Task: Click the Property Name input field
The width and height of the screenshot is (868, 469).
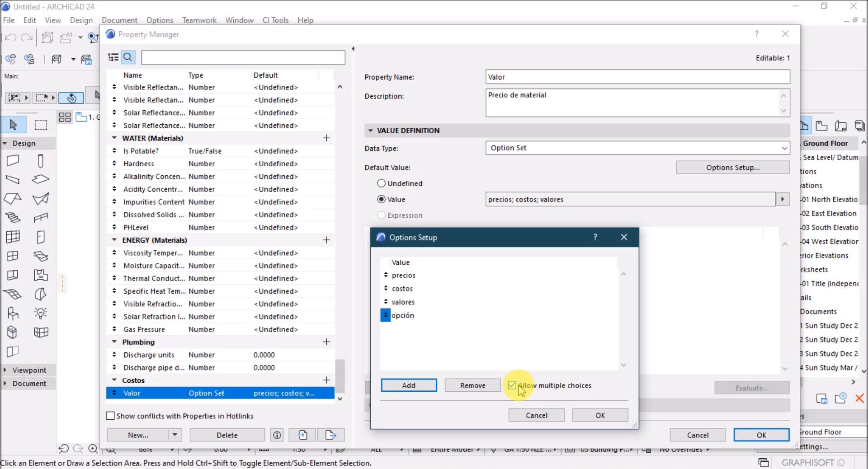Action: point(637,77)
